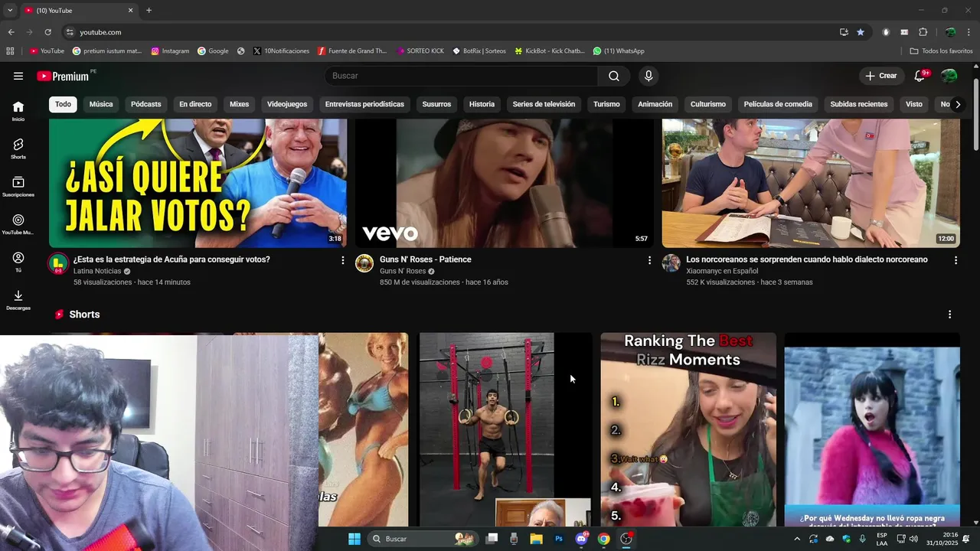Open Suscripciones in the sidebar

[x=18, y=187]
